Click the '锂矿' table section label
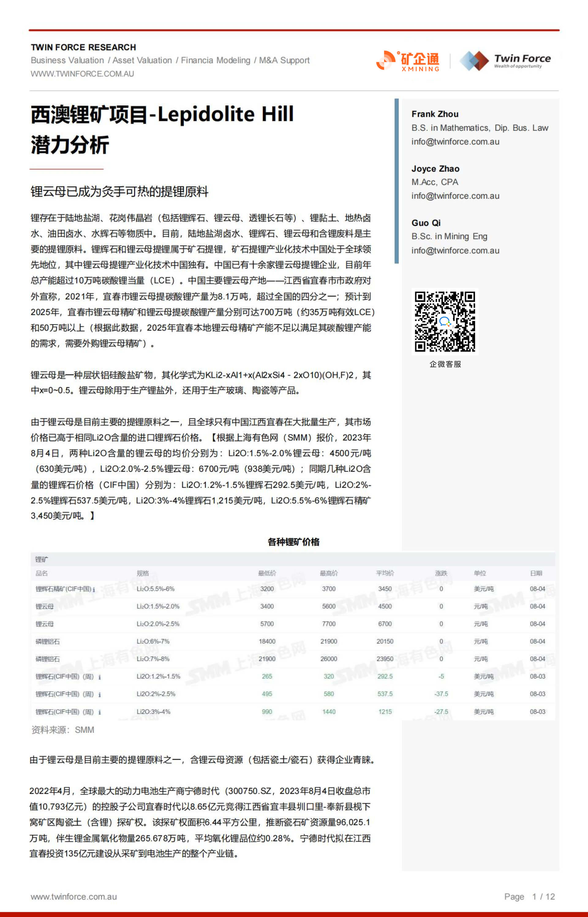 (42, 559)
